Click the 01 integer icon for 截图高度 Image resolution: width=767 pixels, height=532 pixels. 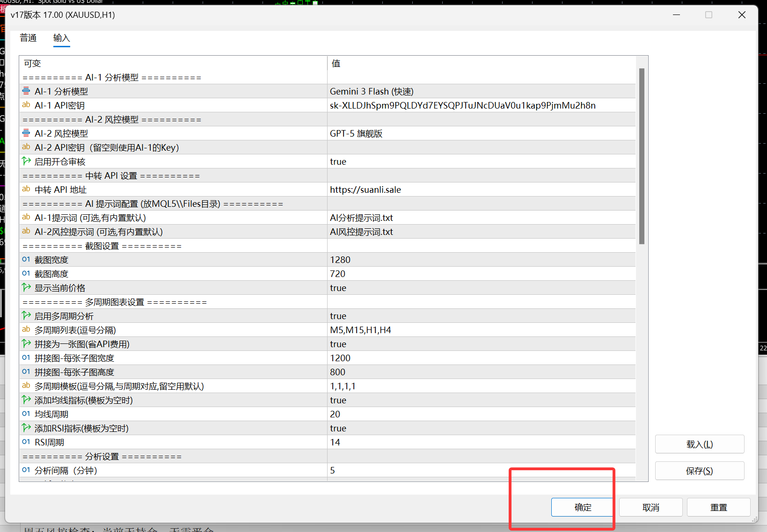(26, 273)
